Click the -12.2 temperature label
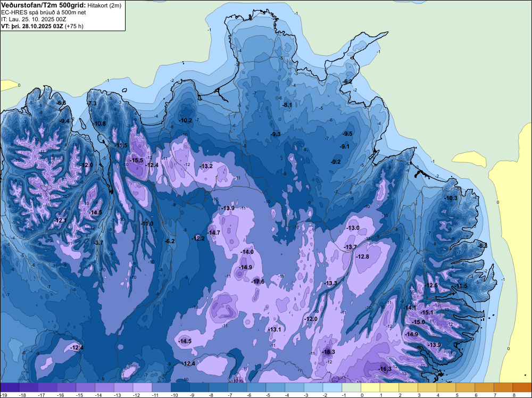The image size is (532, 398). tap(198, 238)
